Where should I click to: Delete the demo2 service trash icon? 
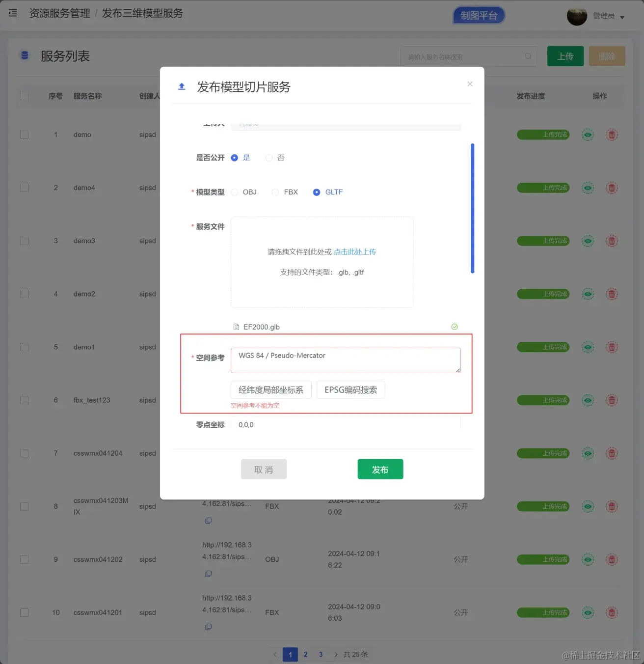(x=612, y=294)
